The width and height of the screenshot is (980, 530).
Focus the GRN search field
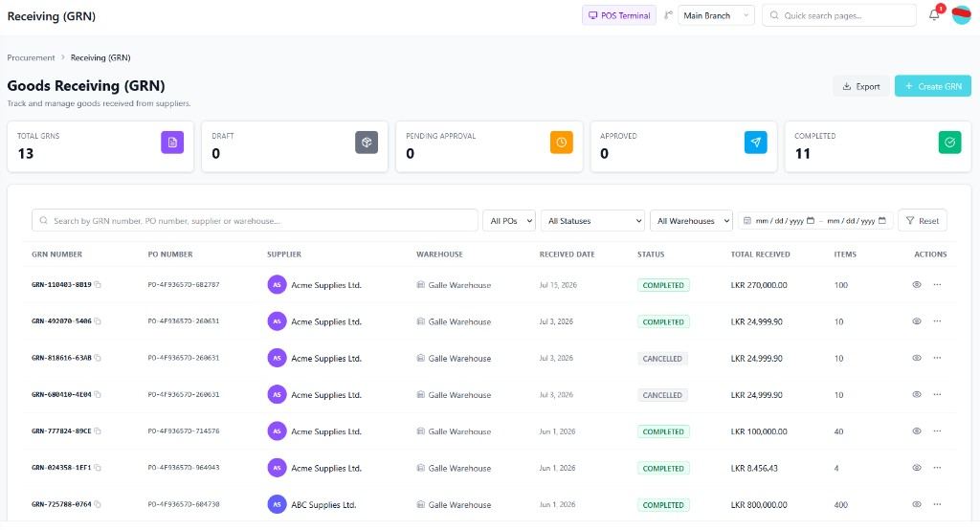(x=255, y=221)
